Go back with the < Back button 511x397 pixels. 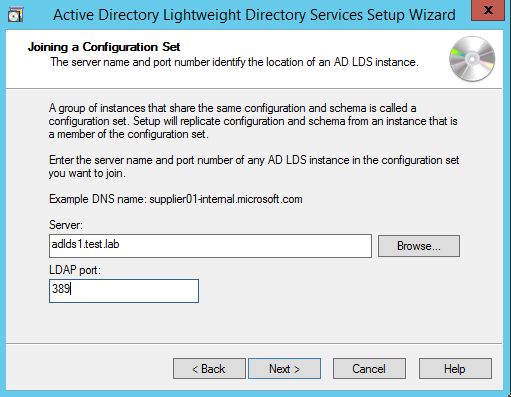(209, 369)
